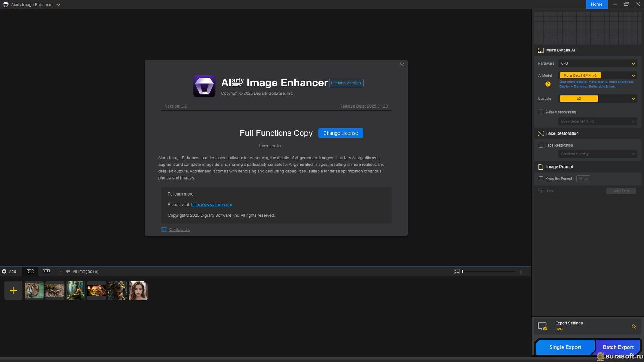Screen dimensions: 644x362
Task: Open the Upscale x2 dropdown
Action: pyautogui.click(x=597, y=99)
